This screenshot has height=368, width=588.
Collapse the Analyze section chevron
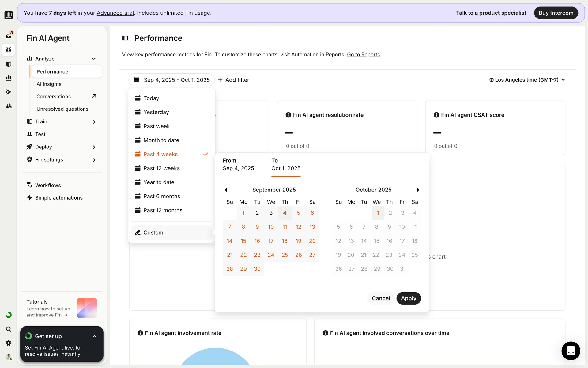click(x=94, y=59)
